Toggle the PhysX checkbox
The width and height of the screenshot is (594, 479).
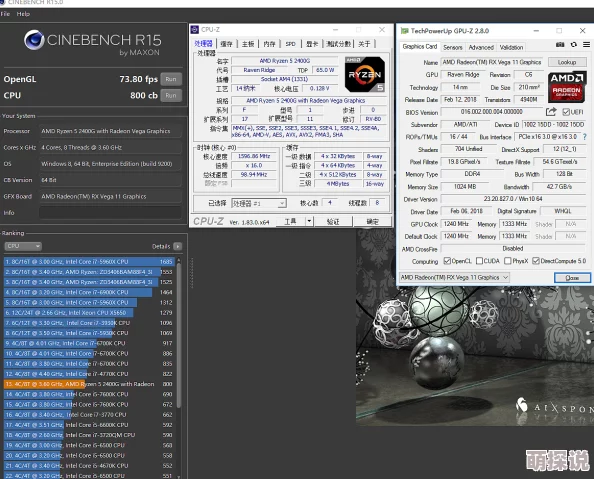click(508, 261)
